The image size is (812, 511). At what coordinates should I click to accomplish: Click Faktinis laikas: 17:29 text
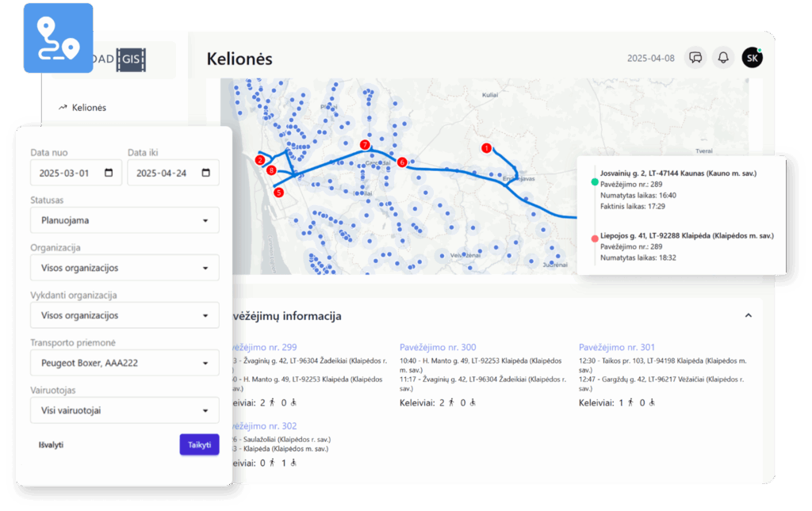[633, 206]
